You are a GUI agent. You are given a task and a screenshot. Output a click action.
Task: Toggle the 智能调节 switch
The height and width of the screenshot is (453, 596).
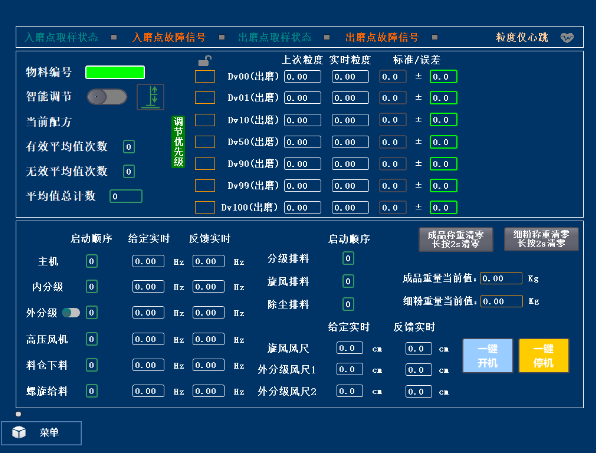pyautogui.click(x=107, y=97)
